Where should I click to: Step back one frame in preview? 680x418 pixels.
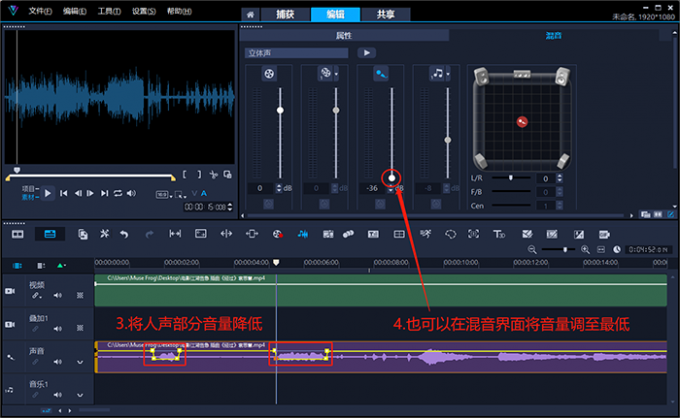click(78, 193)
